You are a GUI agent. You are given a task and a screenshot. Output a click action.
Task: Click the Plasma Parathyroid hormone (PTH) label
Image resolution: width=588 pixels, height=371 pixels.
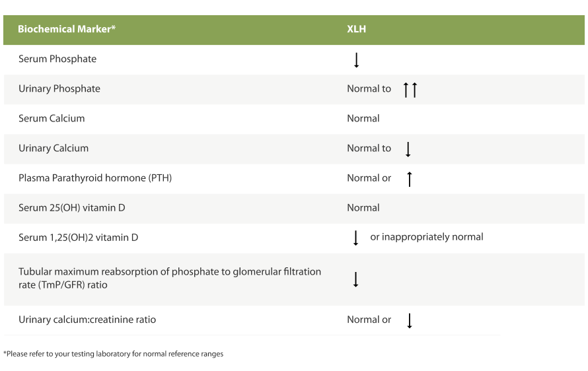pyautogui.click(x=95, y=178)
